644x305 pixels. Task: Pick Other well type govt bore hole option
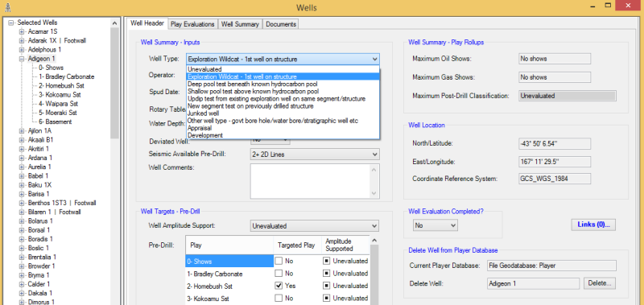click(283, 121)
